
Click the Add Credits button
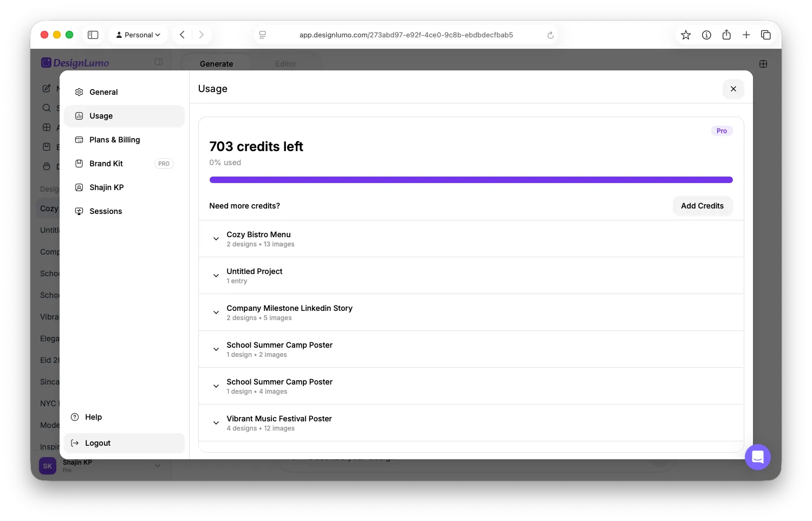(703, 206)
